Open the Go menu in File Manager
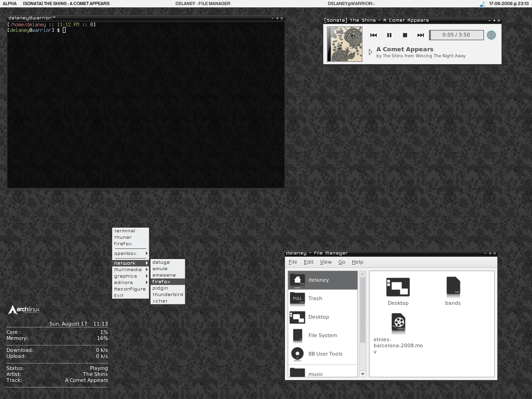 point(342,262)
